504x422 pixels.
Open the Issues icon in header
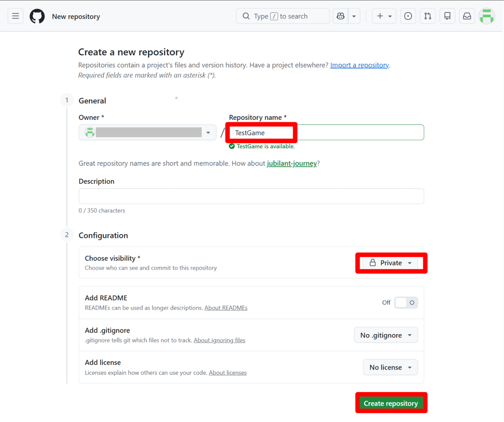click(x=408, y=16)
